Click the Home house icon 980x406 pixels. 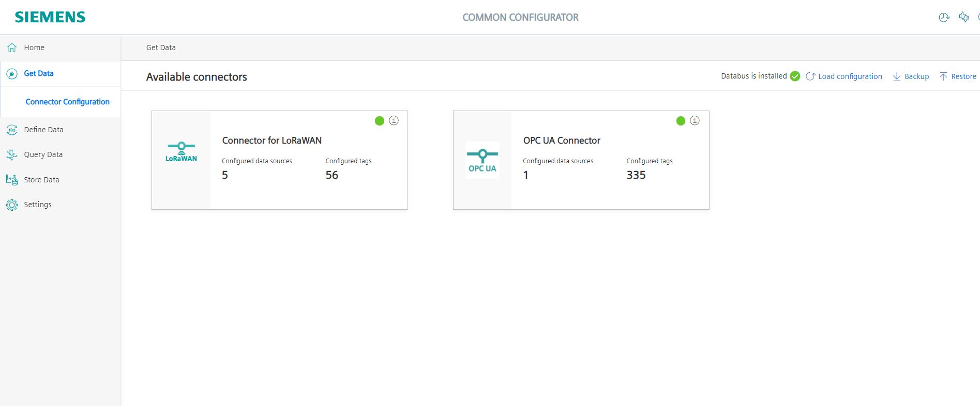coord(12,48)
